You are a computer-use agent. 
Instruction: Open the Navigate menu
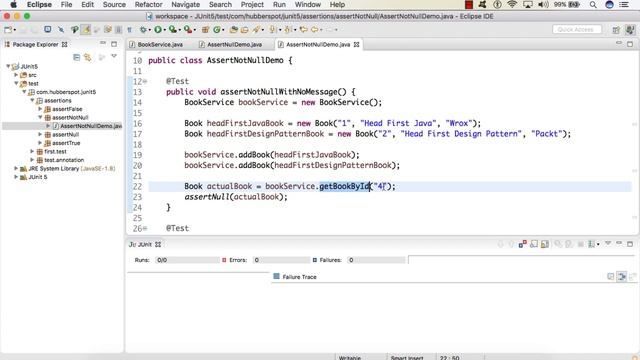186,4
